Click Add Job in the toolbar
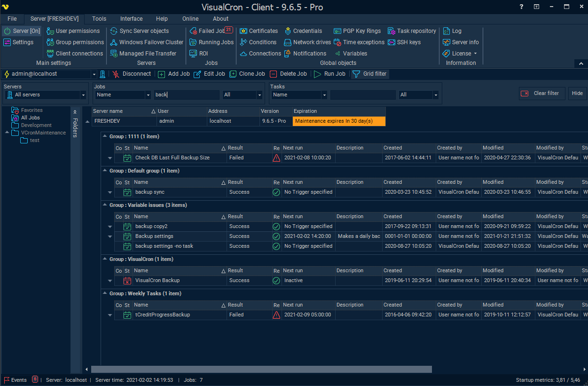Viewport: 588px width, 386px height. [173, 74]
